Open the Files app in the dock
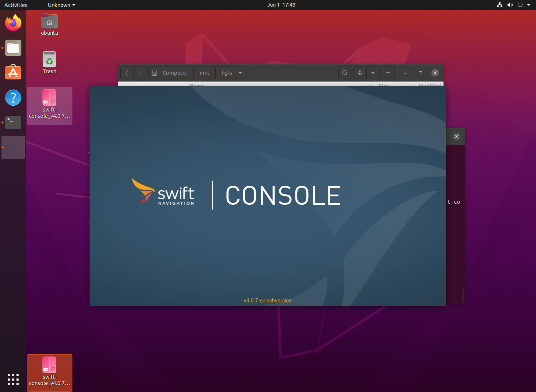536x392 pixels. click(x=13, y=48)
